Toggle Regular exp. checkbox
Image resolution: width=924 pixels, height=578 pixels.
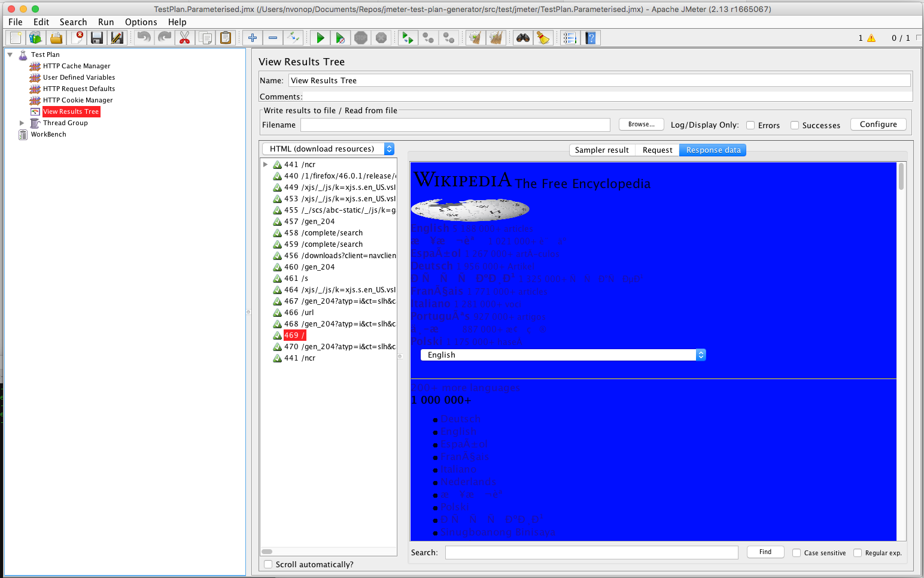click(x=858, y=553)
